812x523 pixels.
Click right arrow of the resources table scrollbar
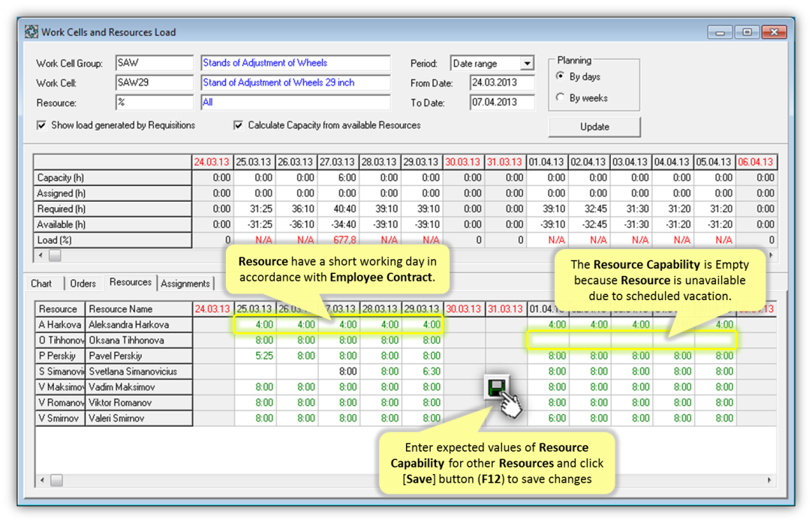coord(769,480)
